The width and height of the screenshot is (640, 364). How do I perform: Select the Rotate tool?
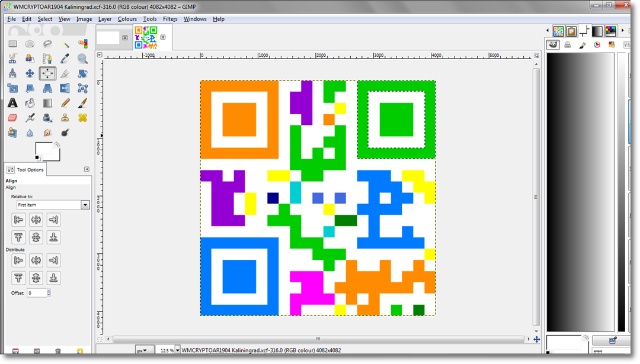(82, 73)
